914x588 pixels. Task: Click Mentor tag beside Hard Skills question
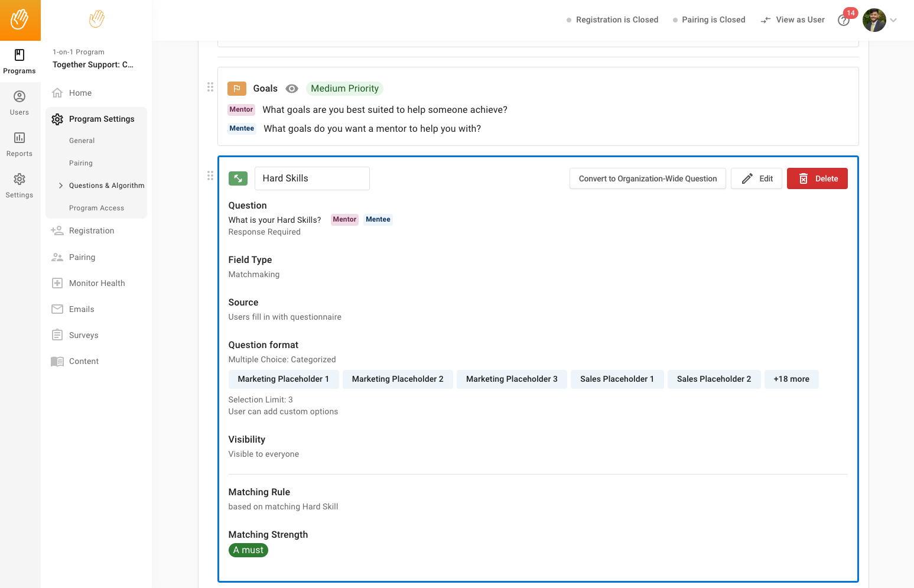344,219
